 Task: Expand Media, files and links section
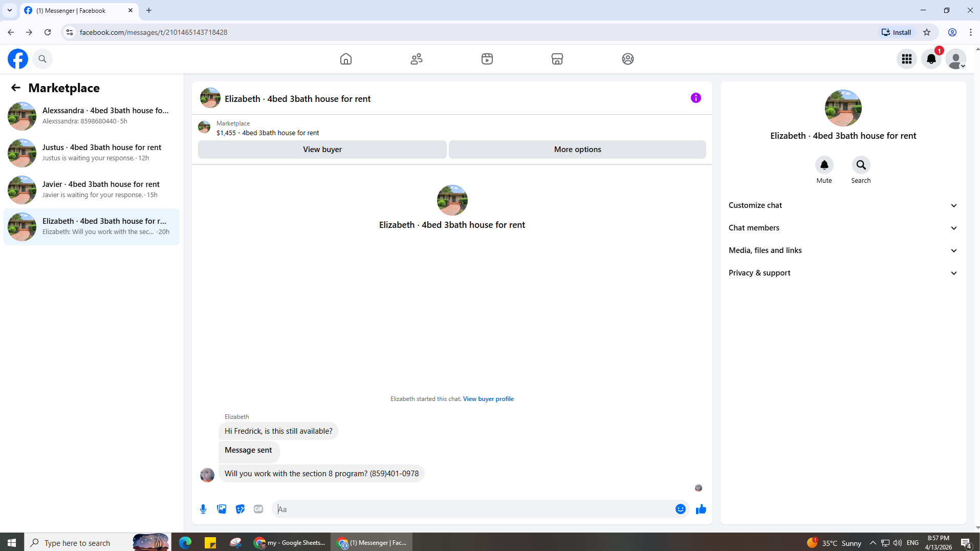[843, 250]
